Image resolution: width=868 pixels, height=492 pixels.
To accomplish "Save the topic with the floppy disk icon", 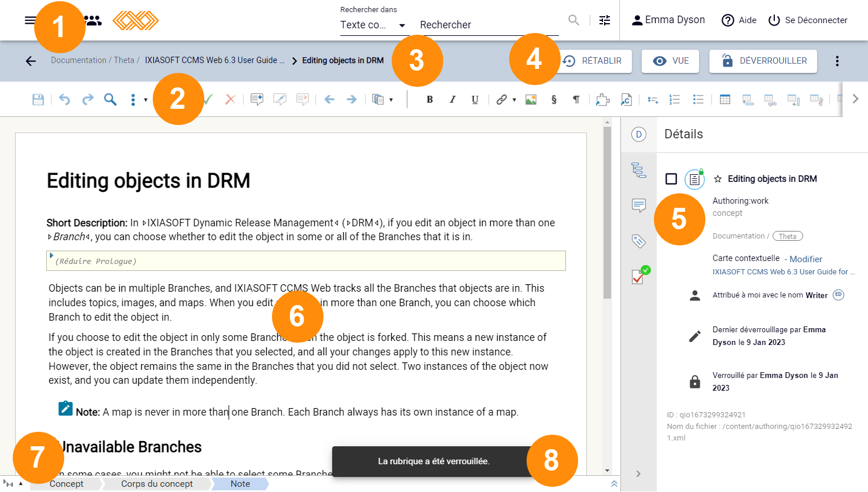I will (38, 100).
